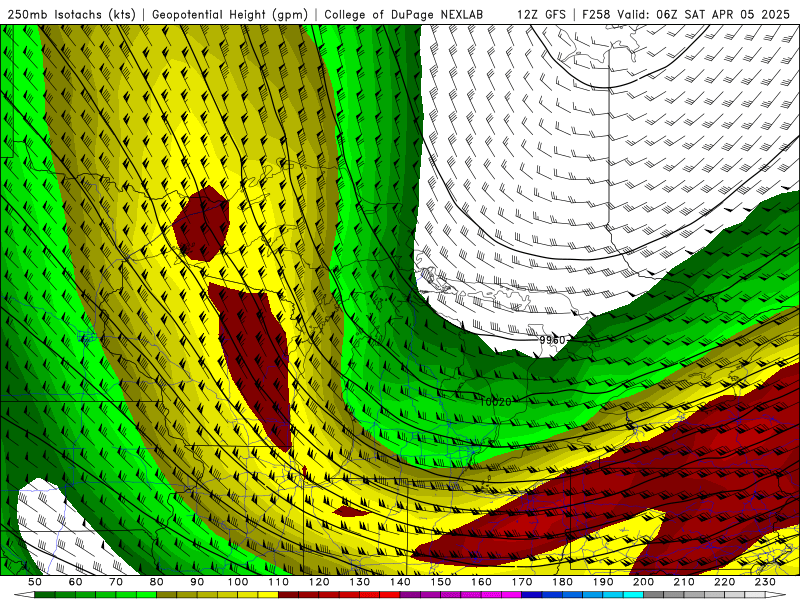Click the 100 knot scale label
The width and height of the screenshot is (800, 600).
[238, 582]
